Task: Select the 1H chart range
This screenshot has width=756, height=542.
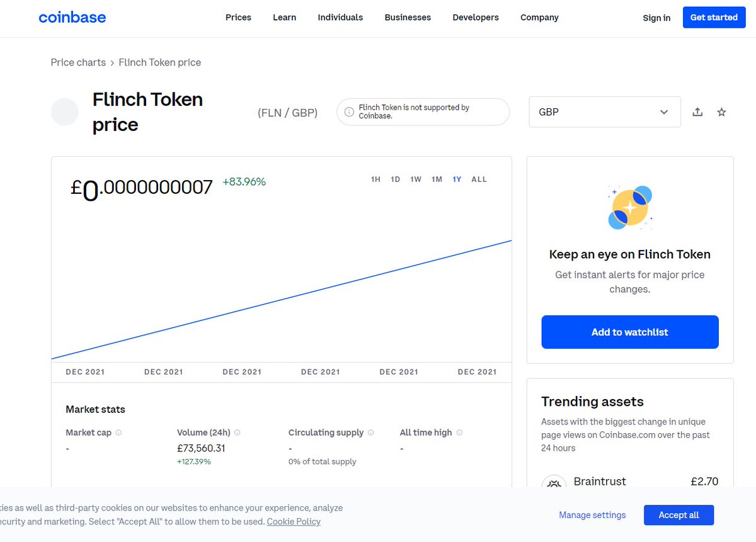Action: pos(375,179)
